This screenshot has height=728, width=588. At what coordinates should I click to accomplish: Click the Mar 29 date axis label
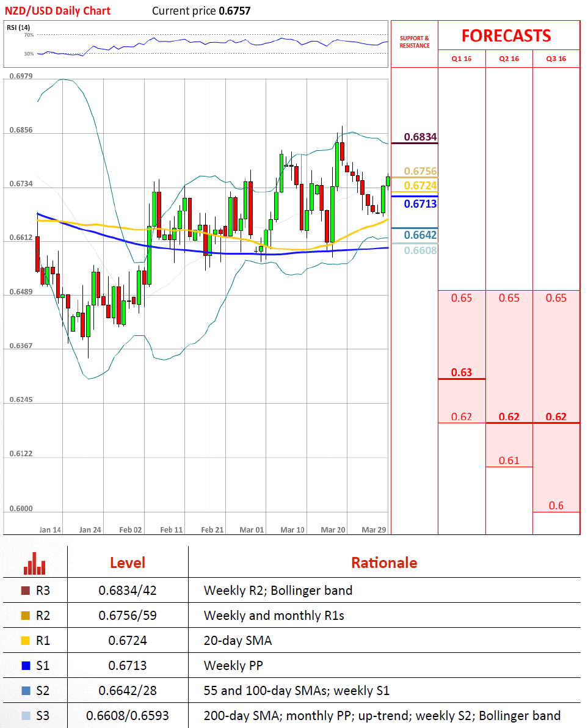(374, 530)
